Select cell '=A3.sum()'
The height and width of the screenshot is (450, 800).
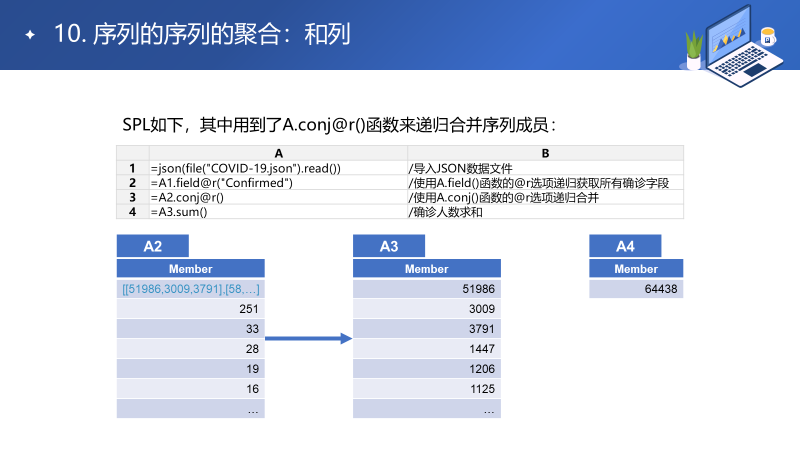[279, 212]
